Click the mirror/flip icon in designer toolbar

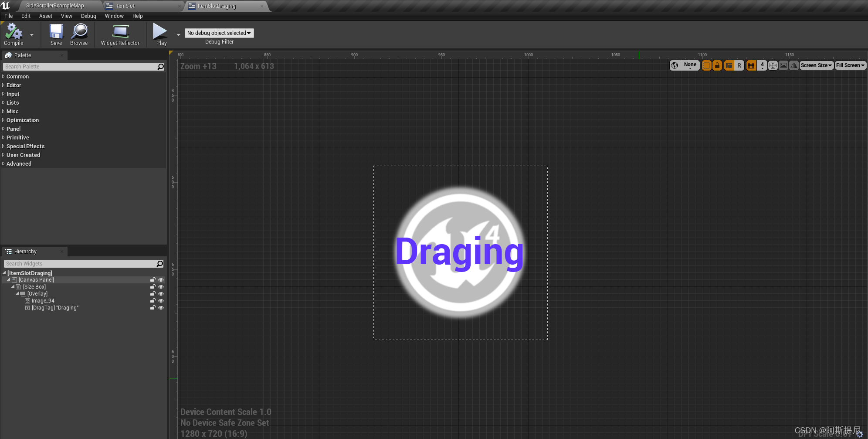coord(794,65)
